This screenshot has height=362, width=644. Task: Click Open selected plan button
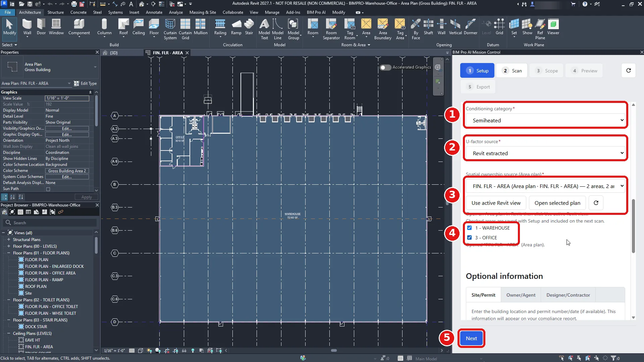(x=557, y=203)
